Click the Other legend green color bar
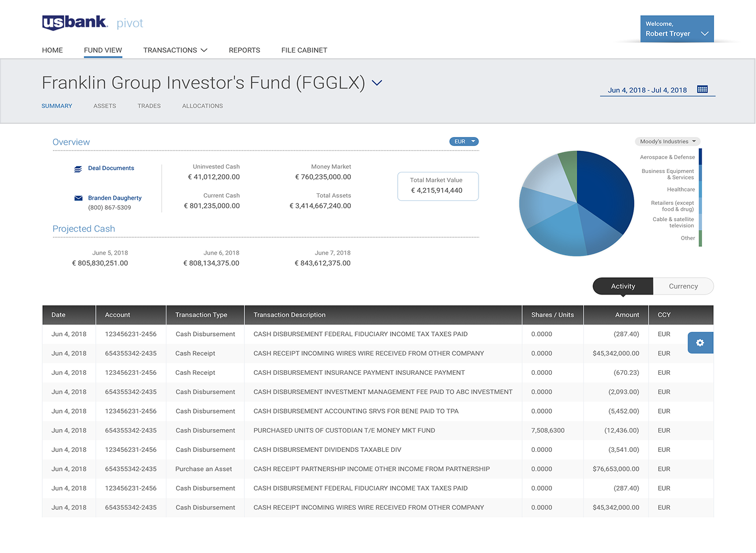 click(x=700, y=238)
